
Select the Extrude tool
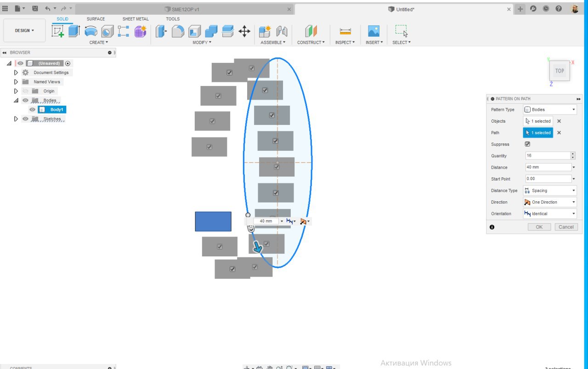(x=74, y=31)
